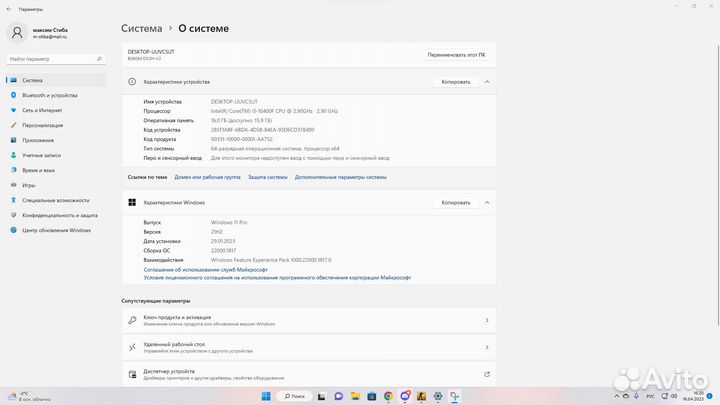Click the Код продукта value text
This screenshot has width=720, height=405.
click(x=242, y=139)
